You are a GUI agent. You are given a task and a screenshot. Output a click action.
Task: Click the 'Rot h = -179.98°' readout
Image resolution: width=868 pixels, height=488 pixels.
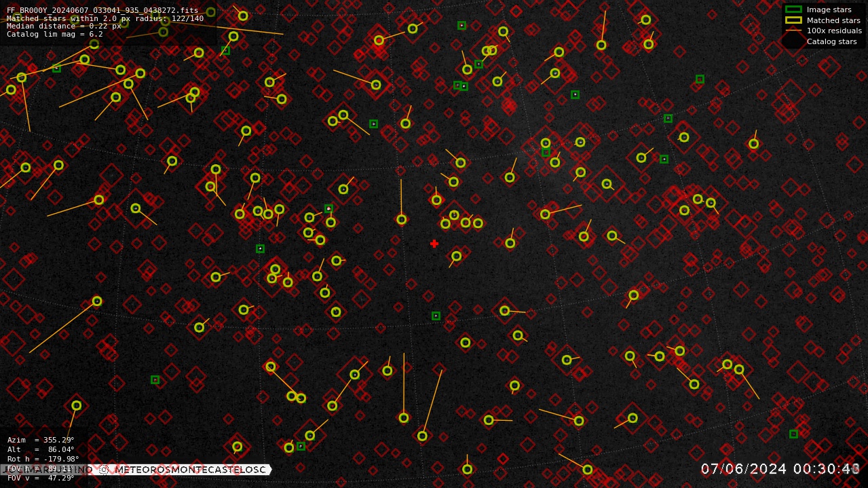click(43, 459)
